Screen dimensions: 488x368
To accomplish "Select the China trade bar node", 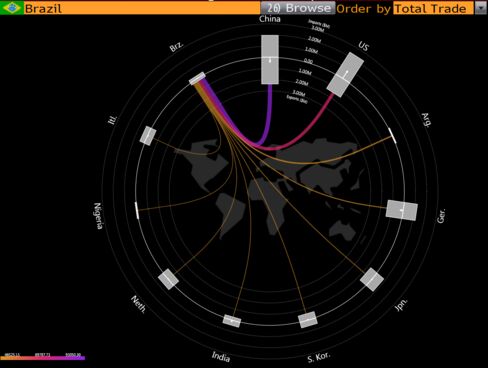I will (270, 60).
